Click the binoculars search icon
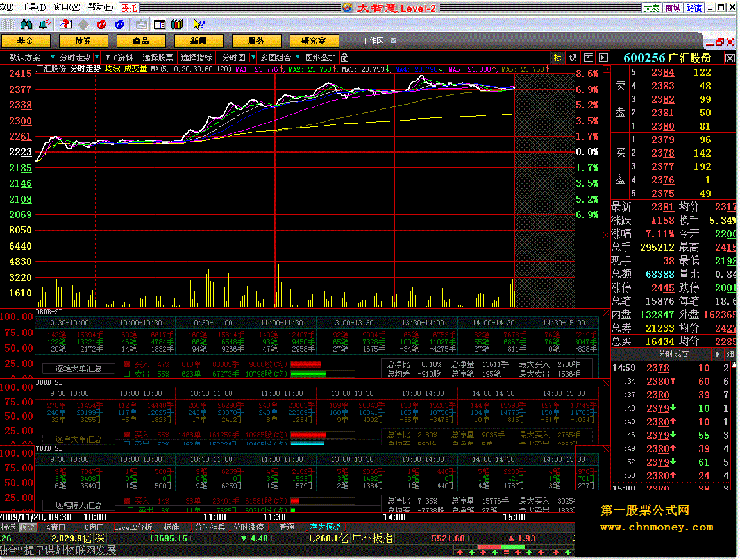This screenshot has height=560, width=740. pyautogui.click(x=26, y=24)
